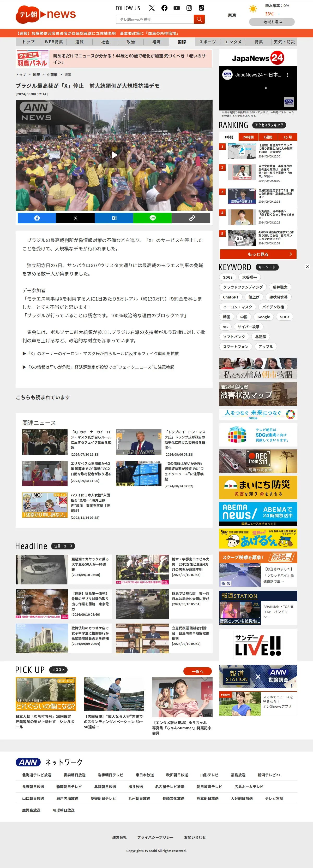Open the YouTube follow icon in header
The image size is (313, 868).
pos(176,8)
